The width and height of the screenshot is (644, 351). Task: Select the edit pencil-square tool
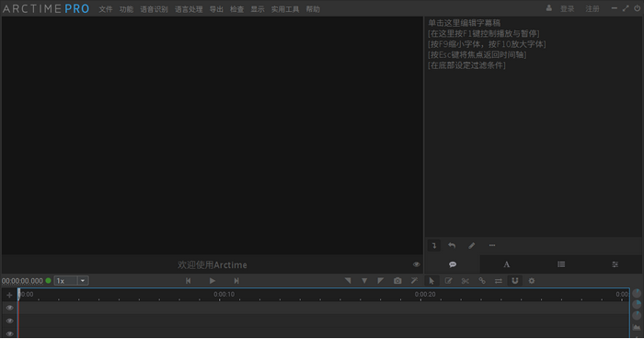[449, 281]
